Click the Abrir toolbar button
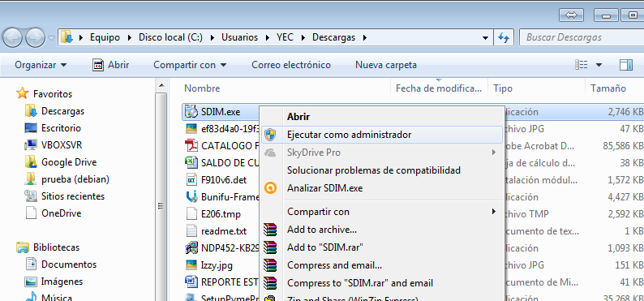The image size is (644, 301). 110,65
